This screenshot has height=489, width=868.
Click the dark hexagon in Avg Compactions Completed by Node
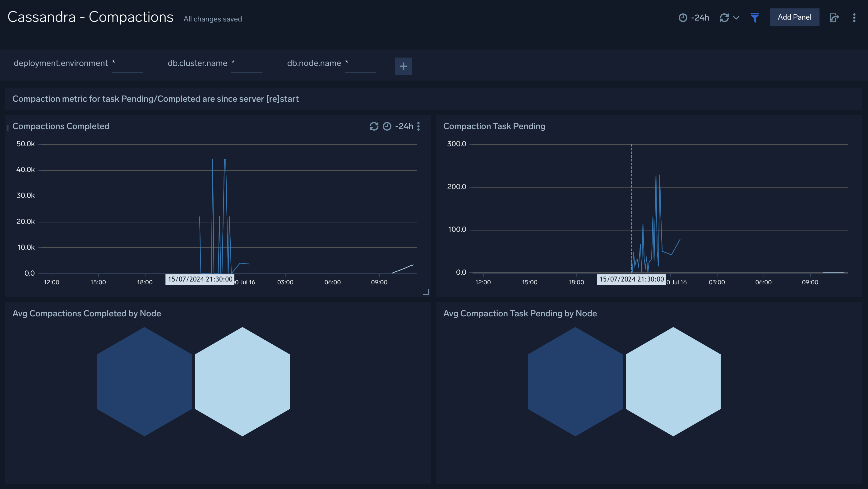click(144, 381)
